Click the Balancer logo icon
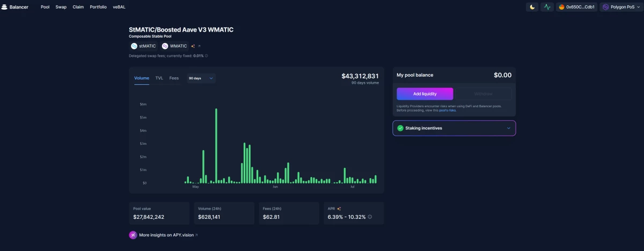 [x=5, y=7]
